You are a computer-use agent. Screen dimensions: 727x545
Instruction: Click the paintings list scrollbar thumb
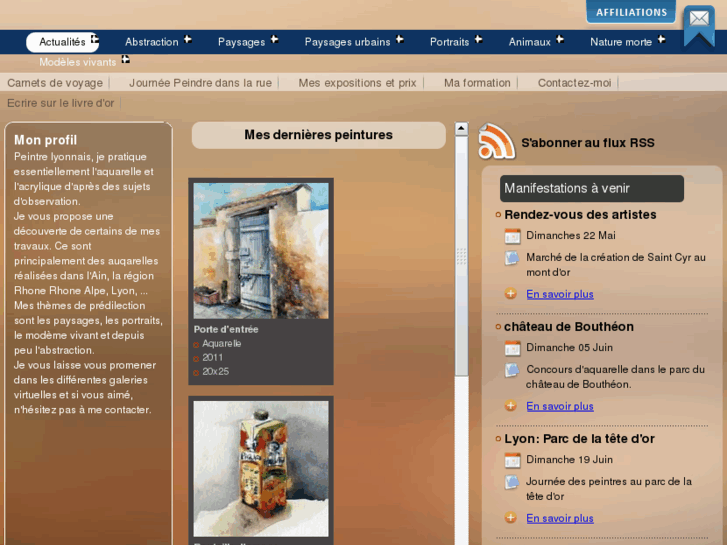click(461, 256)
